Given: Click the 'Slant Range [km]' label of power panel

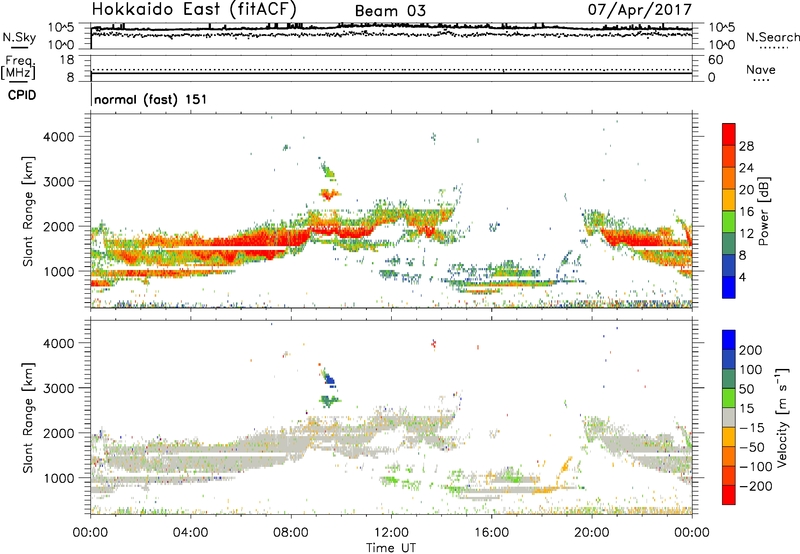Looking at the screenshot, I should pyautogui.click(x=28, y=211).
